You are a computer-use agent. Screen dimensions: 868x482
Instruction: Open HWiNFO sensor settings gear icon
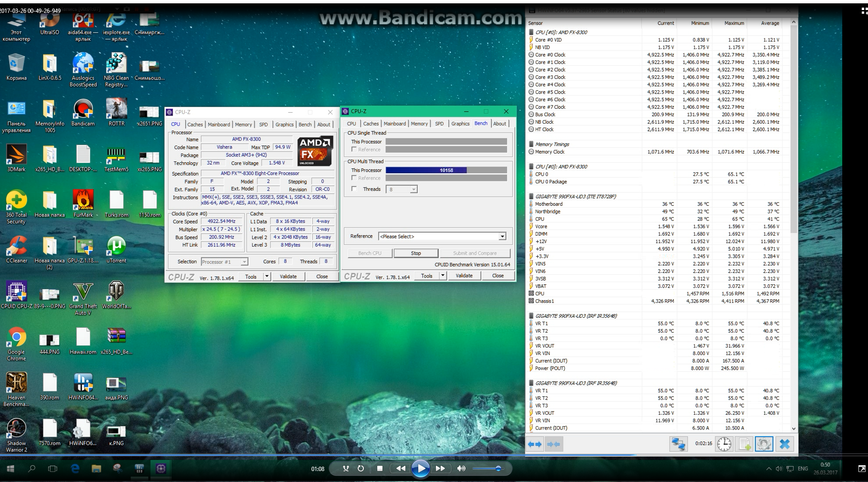(764, 444)
